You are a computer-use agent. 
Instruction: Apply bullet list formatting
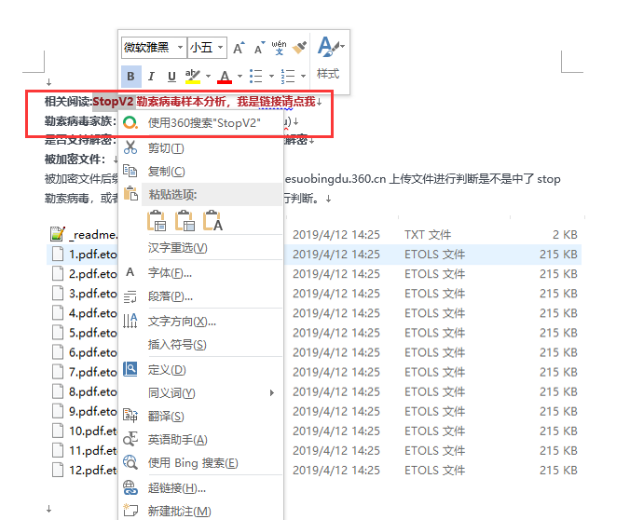click(256, 76)
